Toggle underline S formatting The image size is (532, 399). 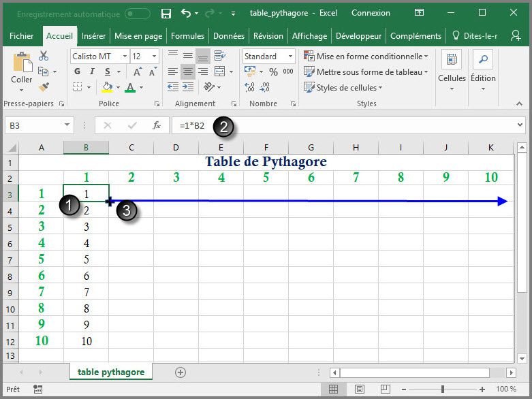pos(108,71)
